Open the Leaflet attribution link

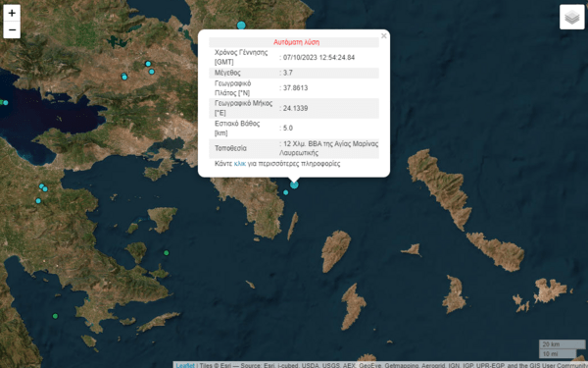[185, 365]
